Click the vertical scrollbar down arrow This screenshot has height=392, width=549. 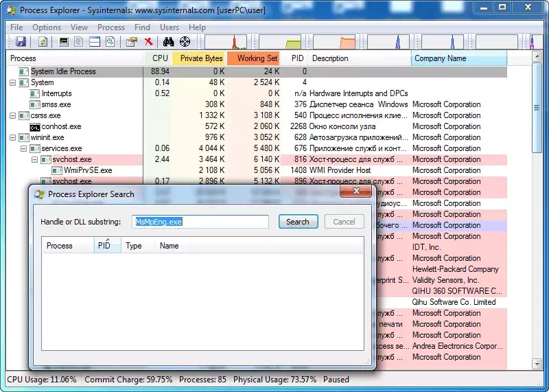pos(537,364)
